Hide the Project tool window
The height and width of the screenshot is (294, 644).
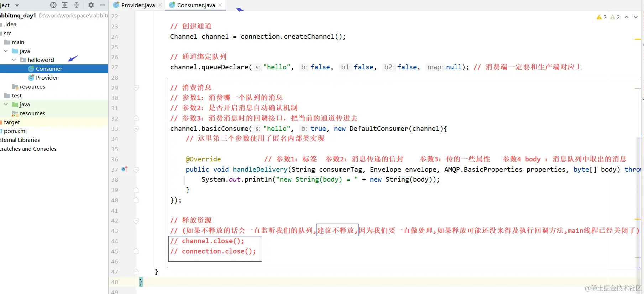pos(103,5)
